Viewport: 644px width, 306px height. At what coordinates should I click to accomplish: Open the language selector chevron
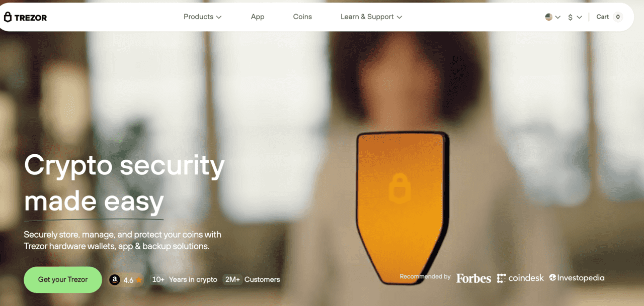pyautogui.click(x=557, y=17)
